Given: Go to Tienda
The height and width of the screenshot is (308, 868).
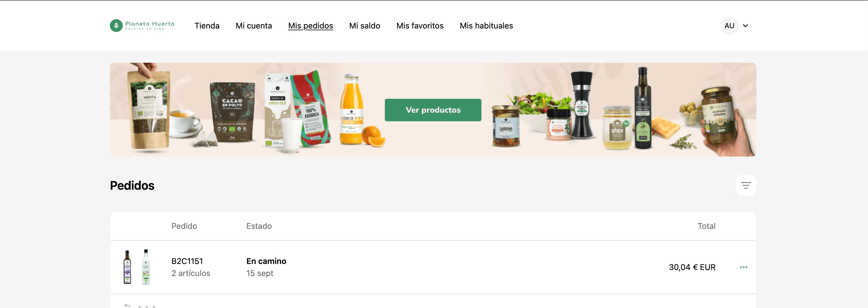Looking at the screenshot, I should click(x=207, y=26).
